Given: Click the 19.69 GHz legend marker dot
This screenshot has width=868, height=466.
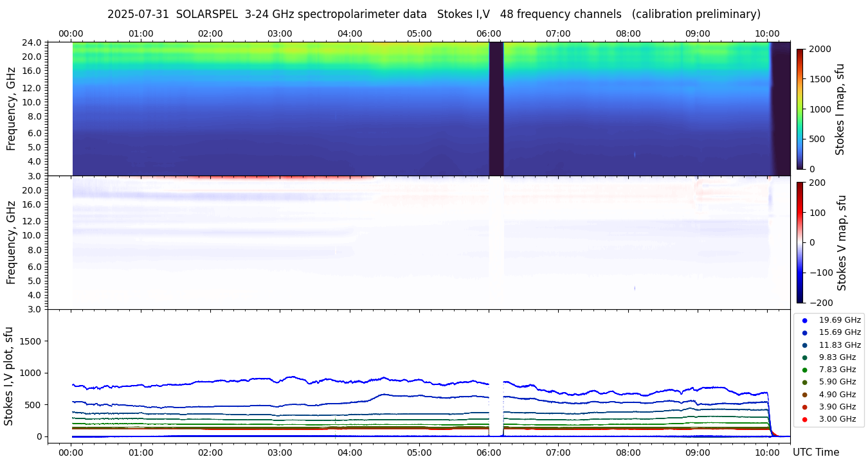Looking at the screenshot, I should coord(804,320).
